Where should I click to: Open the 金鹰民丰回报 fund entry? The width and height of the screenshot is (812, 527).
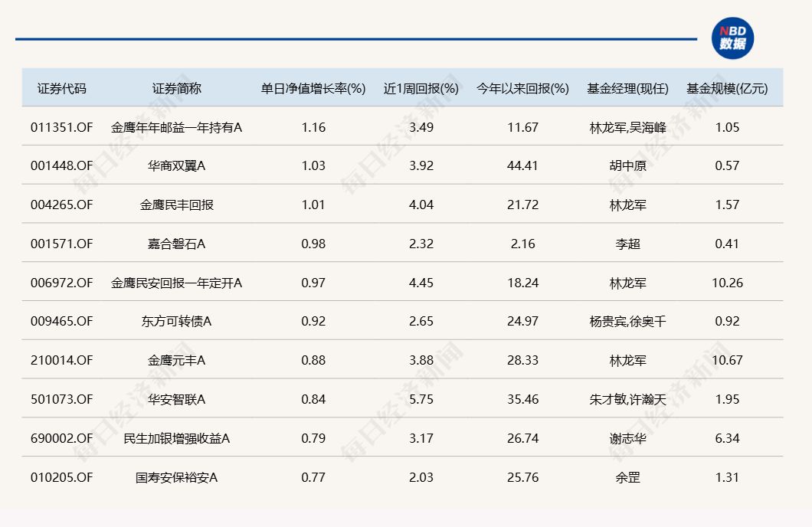[x=176, y=205]
